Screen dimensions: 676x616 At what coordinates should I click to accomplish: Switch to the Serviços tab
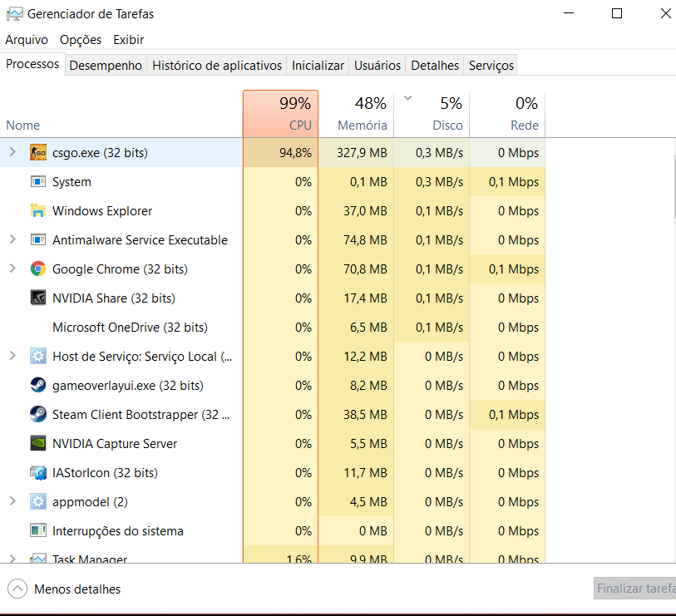click(491, 65)
